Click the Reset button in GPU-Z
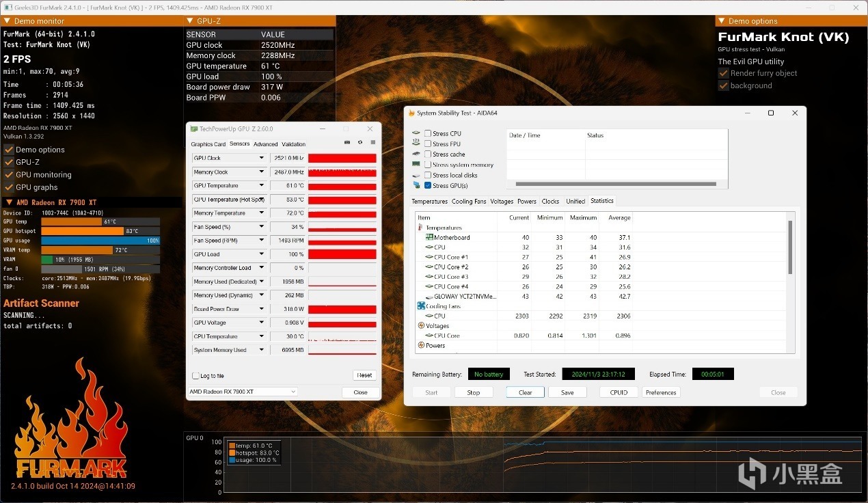The height and width of the screenshot is (503, 868). (x=364, y=375)
